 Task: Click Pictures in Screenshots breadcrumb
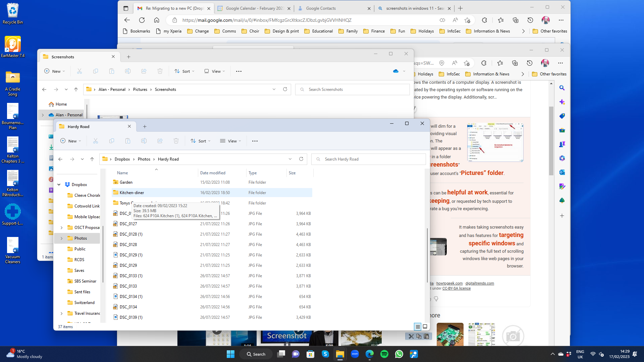140,89
